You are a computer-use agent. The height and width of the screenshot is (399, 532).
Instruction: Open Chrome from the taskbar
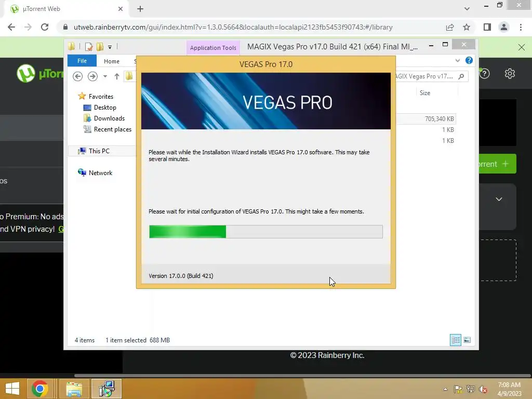(x=39, y=389)
